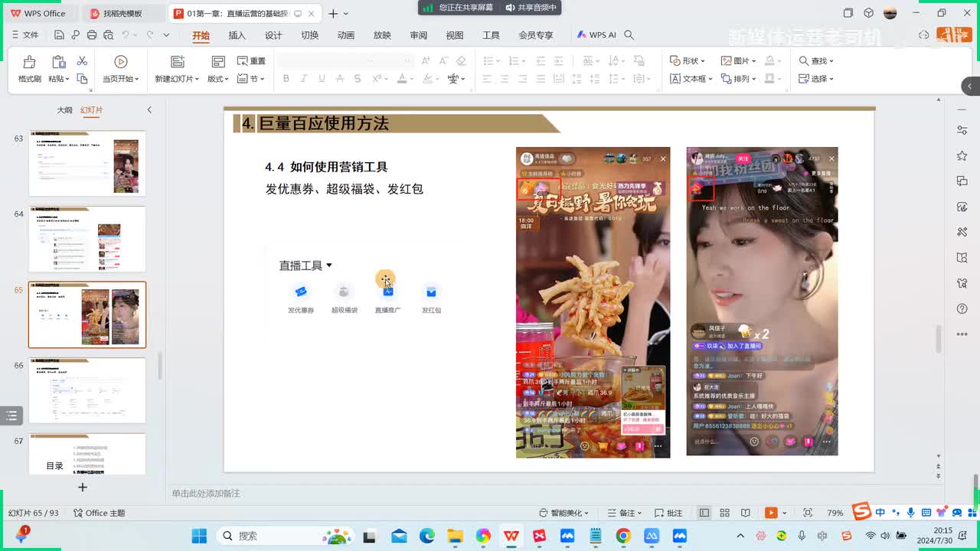This screenshot has height=551, width=980.
Task: Click the search magnifier beside WPS AI
Action: pos(629,35)
